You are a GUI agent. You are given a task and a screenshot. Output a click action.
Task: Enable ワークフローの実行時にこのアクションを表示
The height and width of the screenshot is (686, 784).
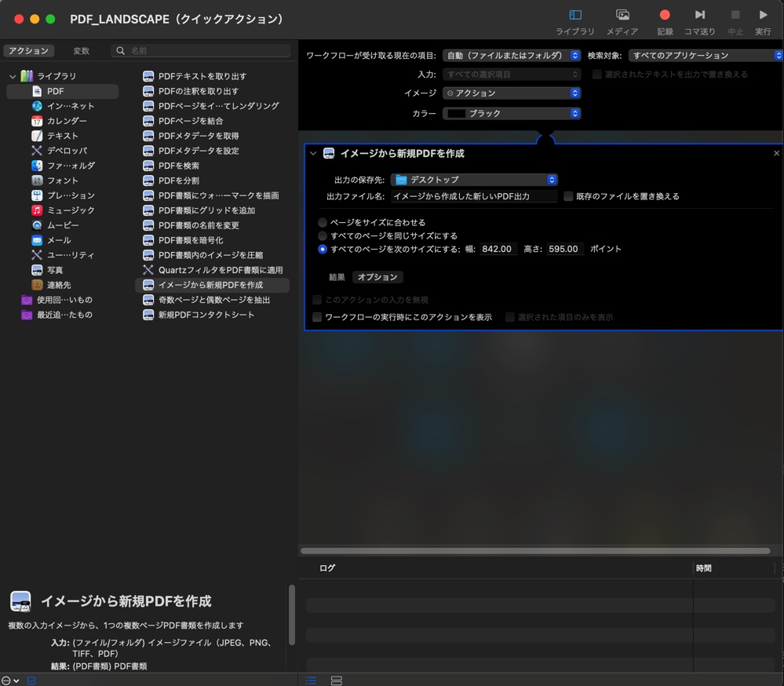point(317,317)
